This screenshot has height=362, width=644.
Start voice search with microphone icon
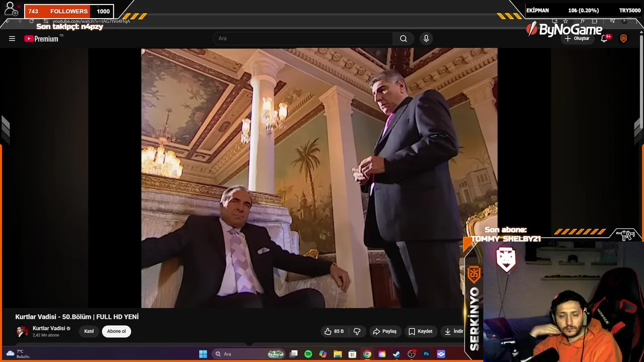tap(426, 39)
